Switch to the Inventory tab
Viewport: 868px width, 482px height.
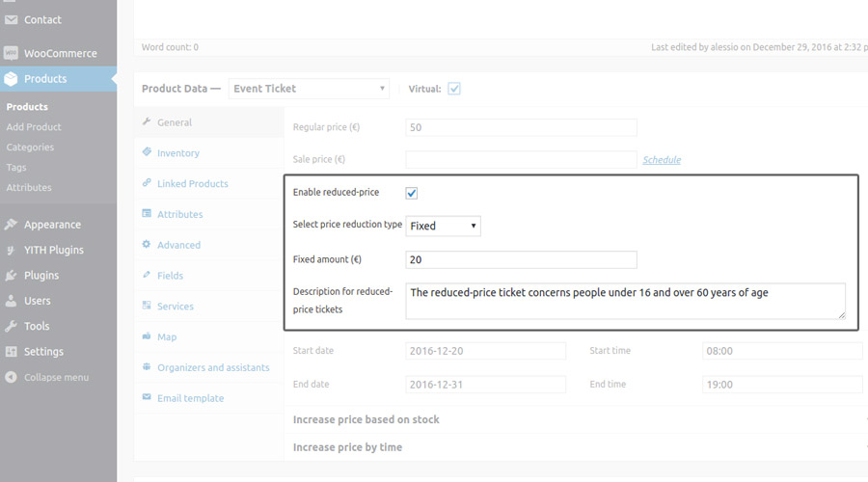[x=208, y=152]
